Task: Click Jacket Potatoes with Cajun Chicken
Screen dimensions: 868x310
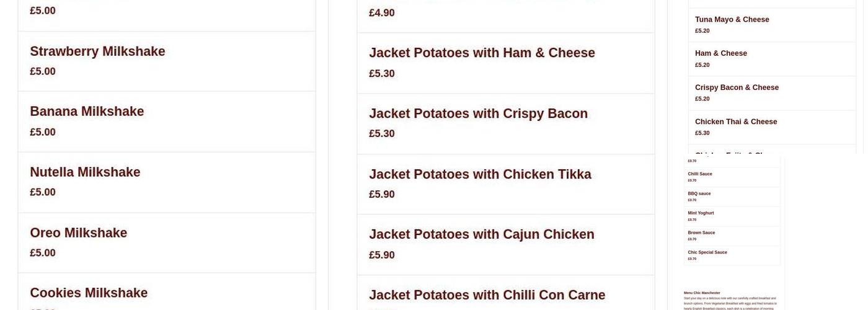Action: [481, 235]
